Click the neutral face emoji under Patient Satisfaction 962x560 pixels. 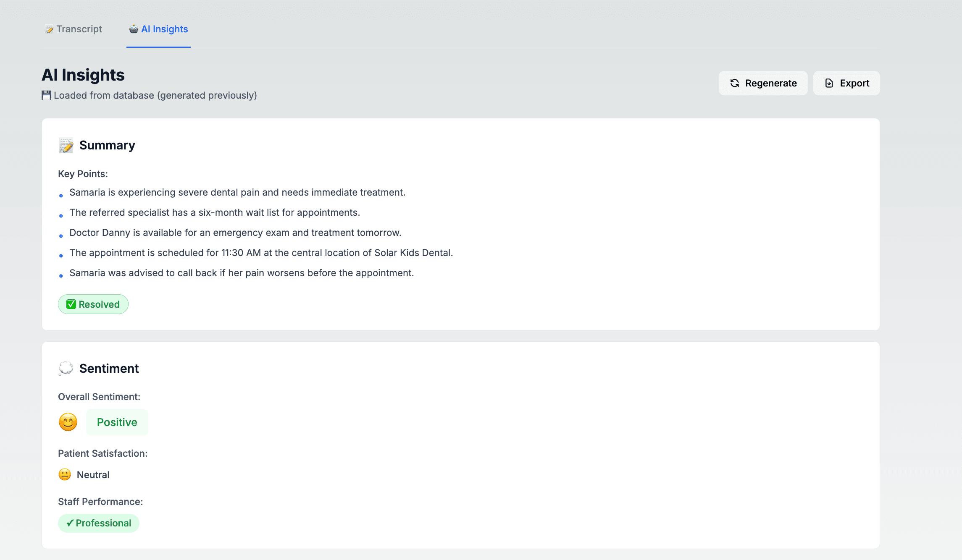click(65, 474)
